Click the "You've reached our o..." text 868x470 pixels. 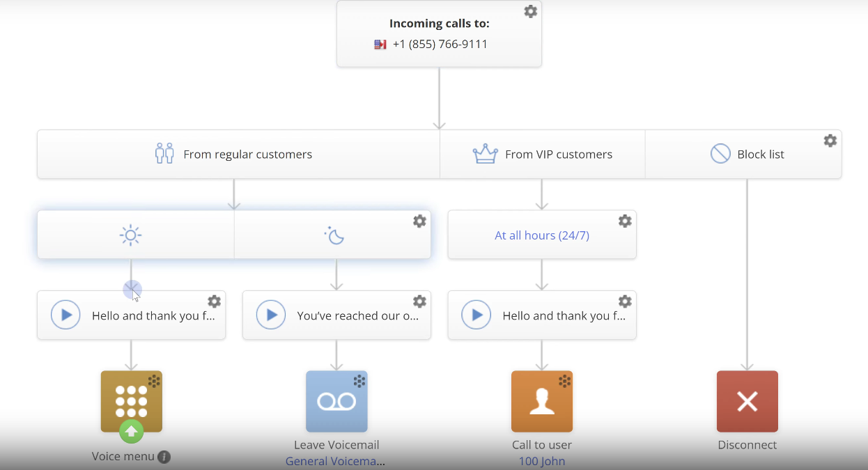358,316
